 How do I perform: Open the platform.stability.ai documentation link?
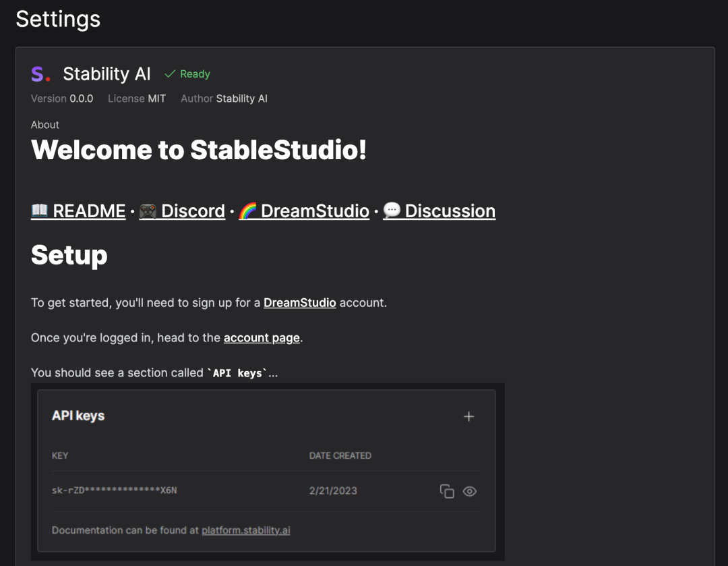coord(246,530)
